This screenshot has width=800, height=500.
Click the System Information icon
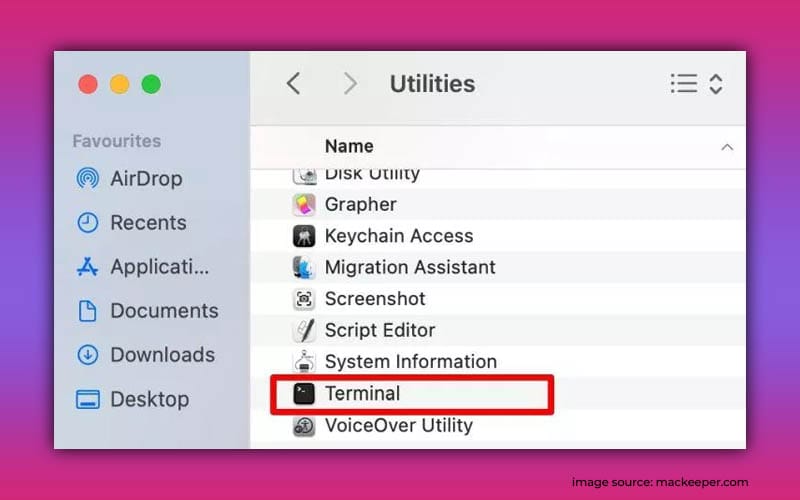304,362
